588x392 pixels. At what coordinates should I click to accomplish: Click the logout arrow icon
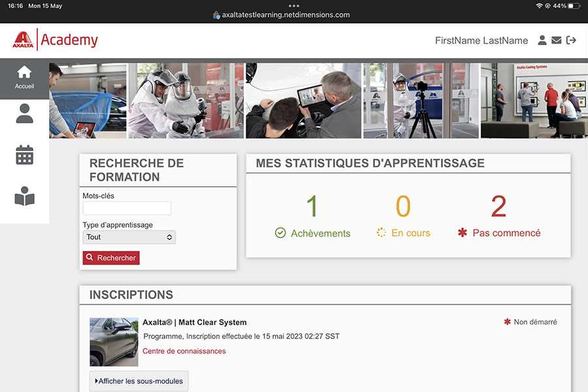click(571, 40)
